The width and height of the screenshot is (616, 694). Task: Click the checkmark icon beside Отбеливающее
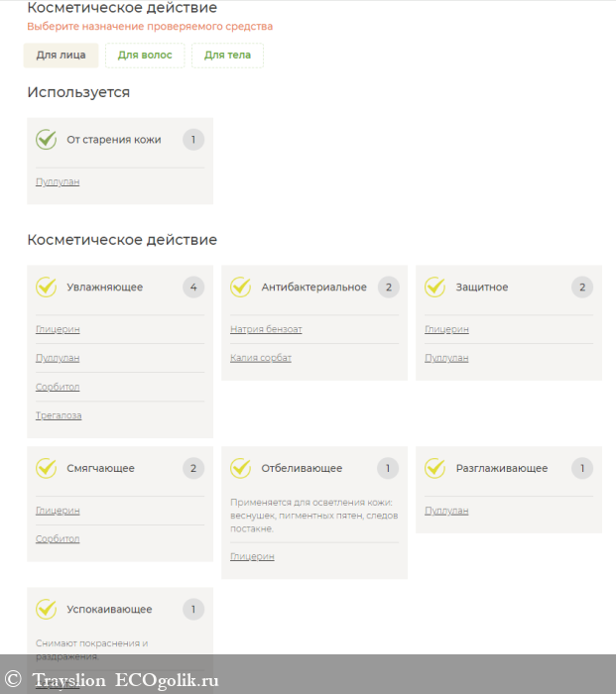(240, 468)
